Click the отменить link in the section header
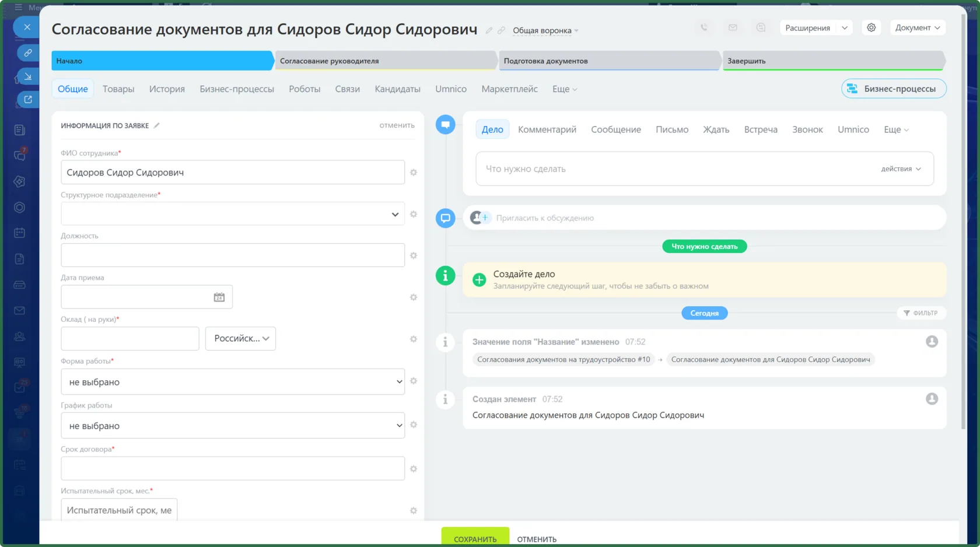980x547 pixels. [x=397, y=125]
